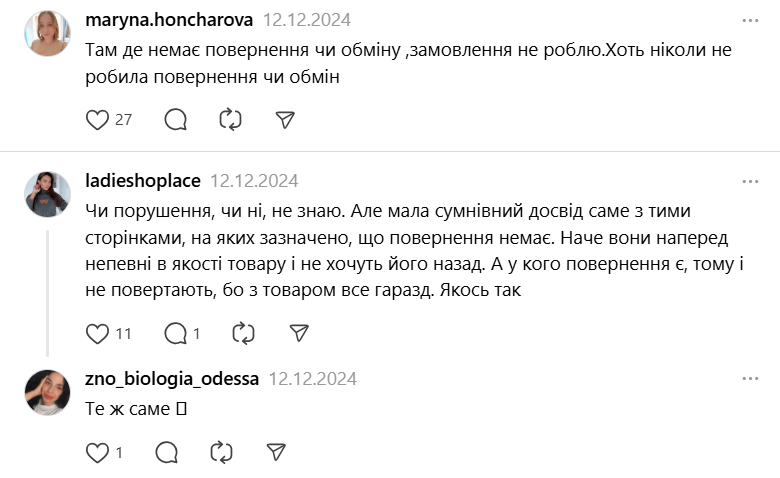Repost zno_biologia_odessa's reply

click(222, 453)
